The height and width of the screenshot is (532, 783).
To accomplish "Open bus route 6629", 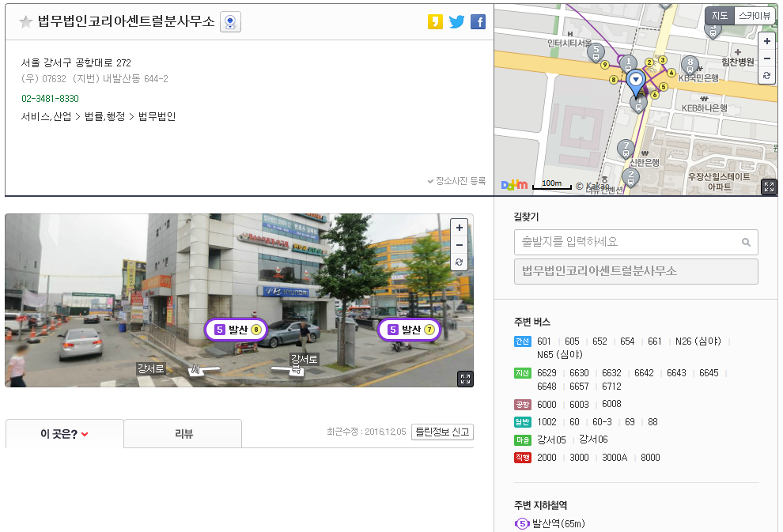I will click(x=547, y=373).
